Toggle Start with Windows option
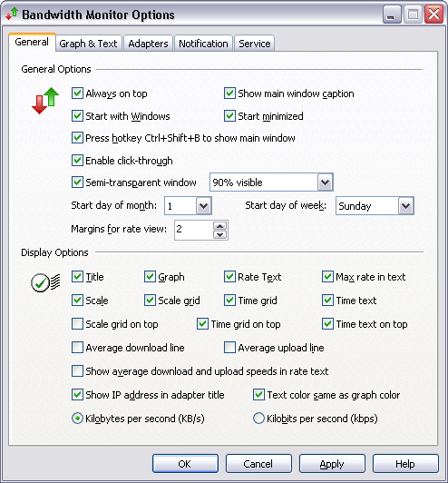Image resolution: width=448 pixels, height=483 pixels. pos(77,116)
